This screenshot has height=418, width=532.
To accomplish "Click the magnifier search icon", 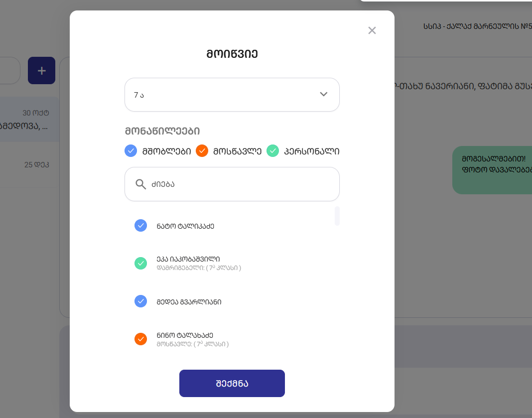I will (141, 184).
